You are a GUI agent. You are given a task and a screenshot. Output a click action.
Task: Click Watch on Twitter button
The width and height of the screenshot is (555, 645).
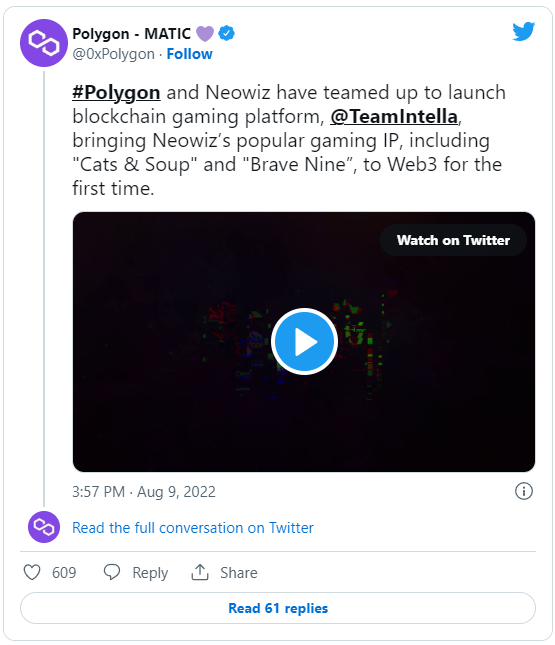coord(453,240)
